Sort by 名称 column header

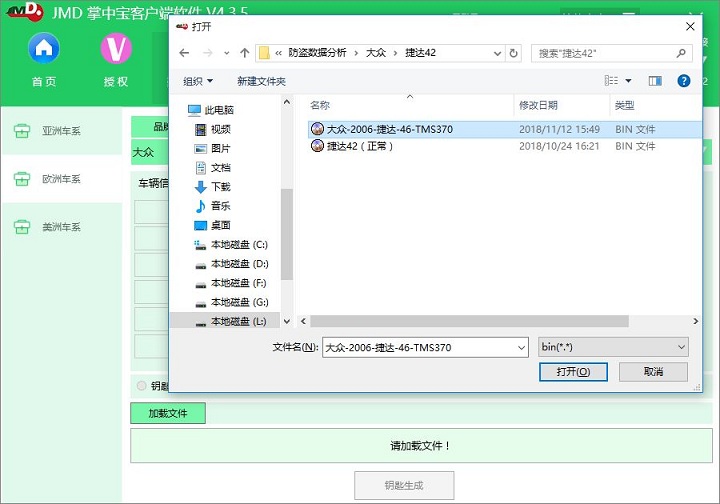pyautogui.click(x=320, y=105)
